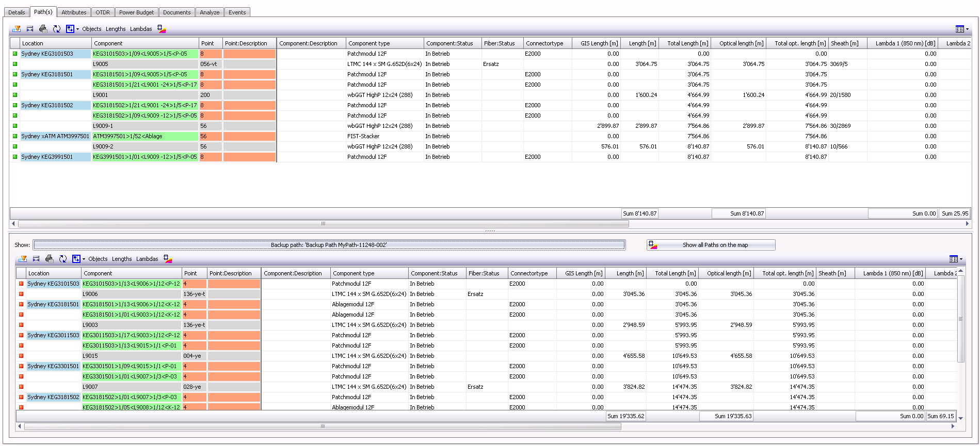The image size is (980, 446).
Task: Click orange status marker of Sydney KEG3011503 row
Action: point(21,335)
